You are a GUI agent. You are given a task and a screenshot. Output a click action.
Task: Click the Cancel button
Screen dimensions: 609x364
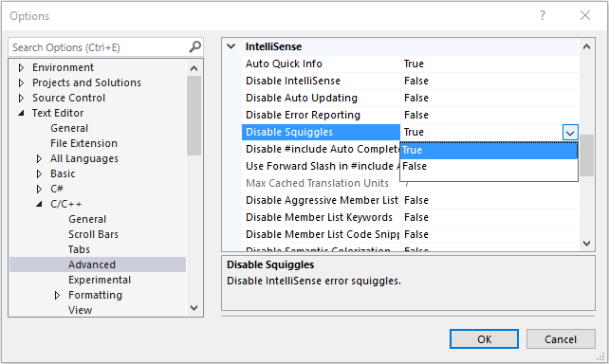click(561, 339)
